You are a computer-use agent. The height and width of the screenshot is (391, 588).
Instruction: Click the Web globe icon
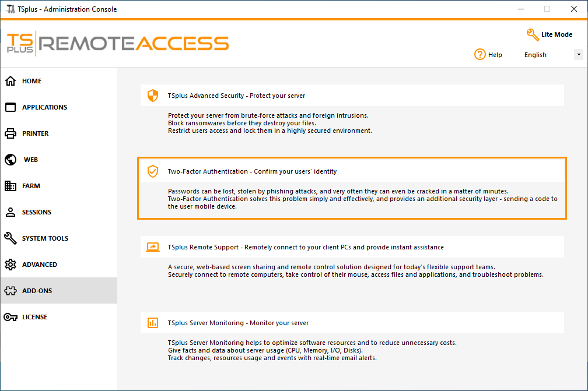(9, 159)
